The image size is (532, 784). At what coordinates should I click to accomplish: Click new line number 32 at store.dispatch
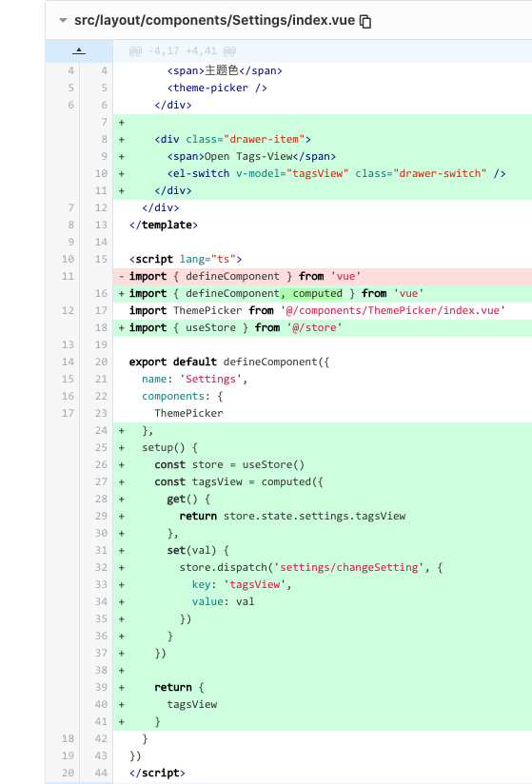[x=102, y=567]
